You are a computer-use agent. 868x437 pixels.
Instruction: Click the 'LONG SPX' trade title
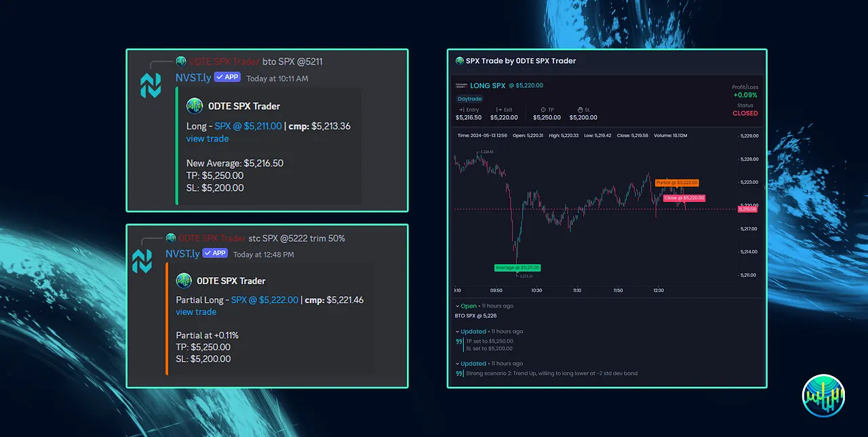pos(488,86)
